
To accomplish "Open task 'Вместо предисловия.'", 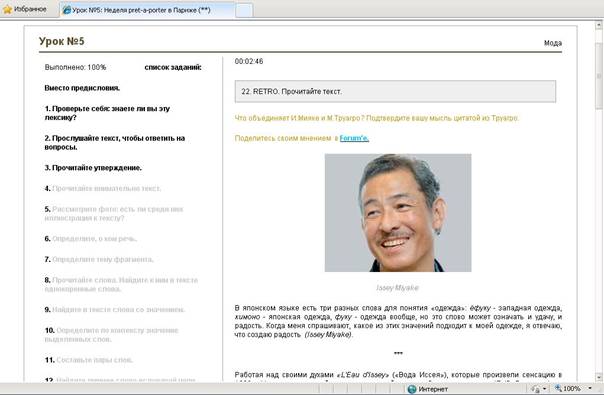I will pyautogui.click(x=82, y=88).
